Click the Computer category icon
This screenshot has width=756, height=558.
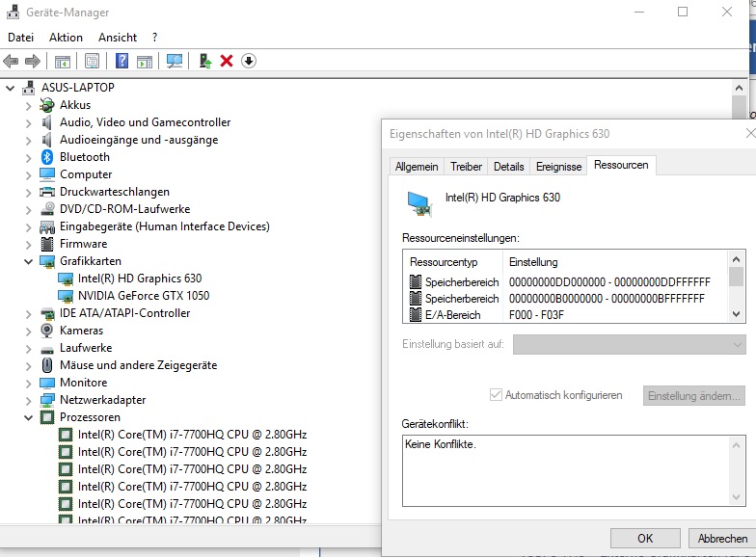click(47, 173)
